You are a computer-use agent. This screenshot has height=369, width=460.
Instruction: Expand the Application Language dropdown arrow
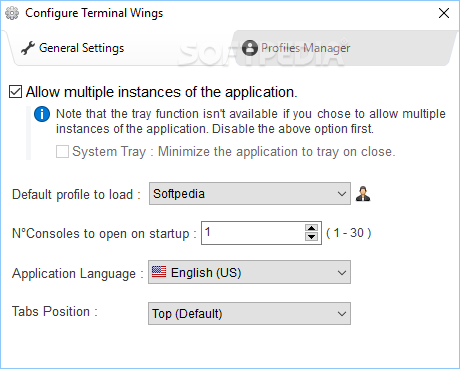[342, 273]
